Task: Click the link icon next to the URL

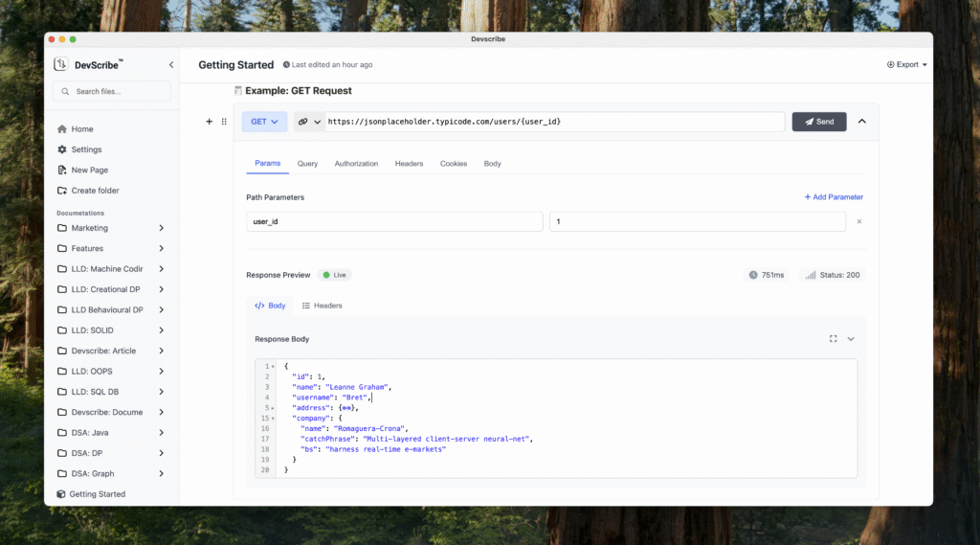Action: click(302, 122)
